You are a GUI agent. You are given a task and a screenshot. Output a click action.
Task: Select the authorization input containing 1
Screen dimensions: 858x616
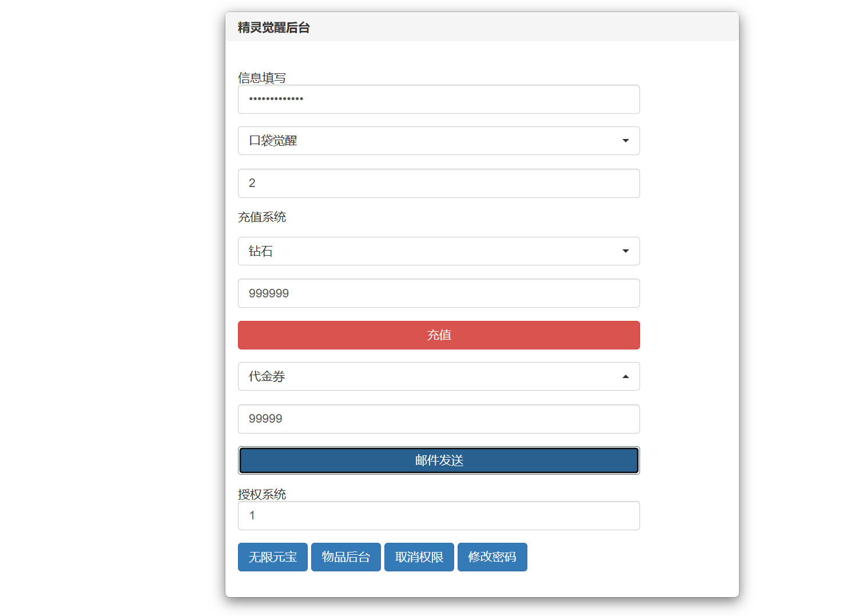coord(439,515)
